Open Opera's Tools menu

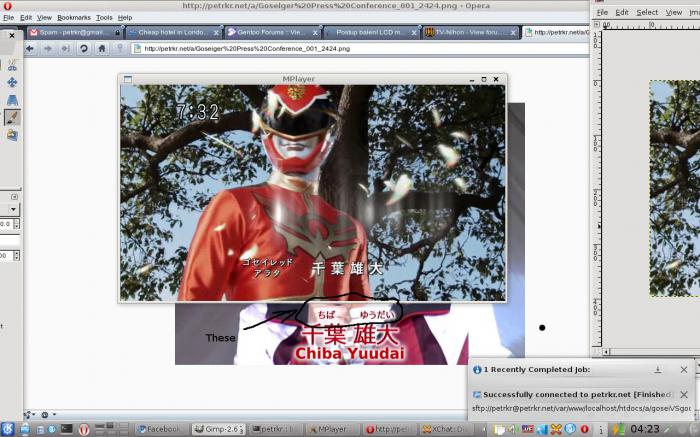click(104, 17)
